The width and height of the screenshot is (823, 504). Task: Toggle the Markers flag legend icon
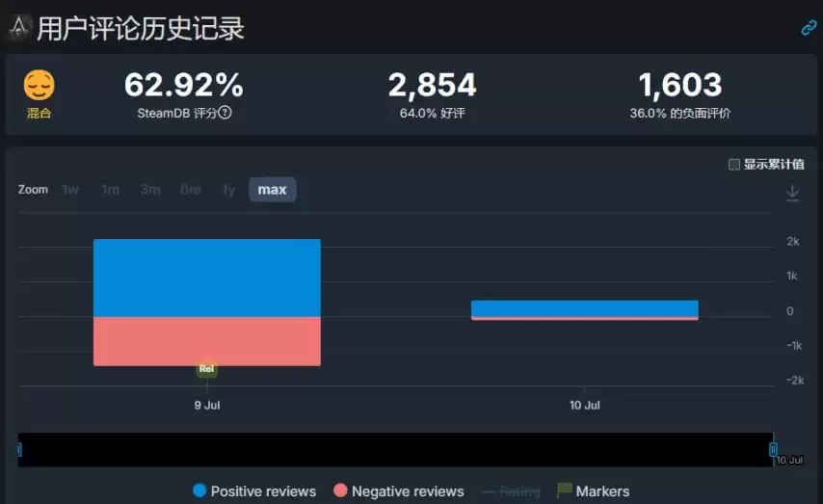tap(564, 491)
